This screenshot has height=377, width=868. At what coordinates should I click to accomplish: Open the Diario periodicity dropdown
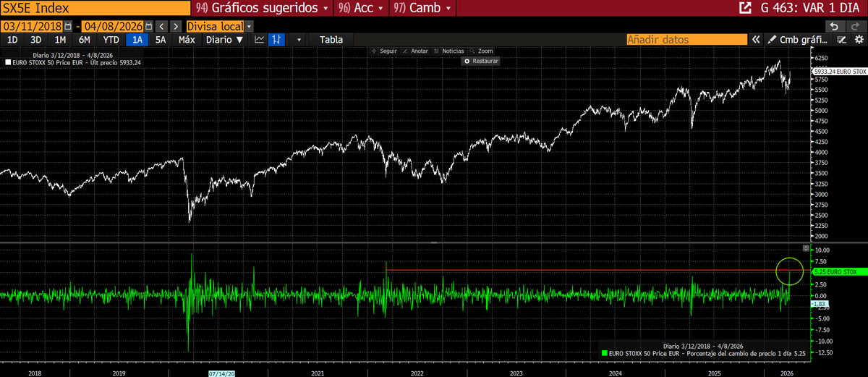click(224, 40)
